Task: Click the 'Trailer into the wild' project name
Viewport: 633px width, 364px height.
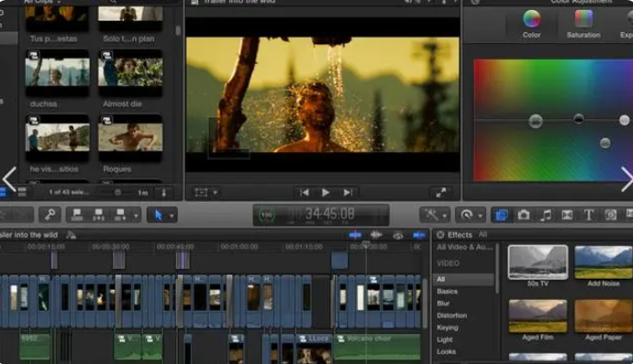Action: point(29,235)
